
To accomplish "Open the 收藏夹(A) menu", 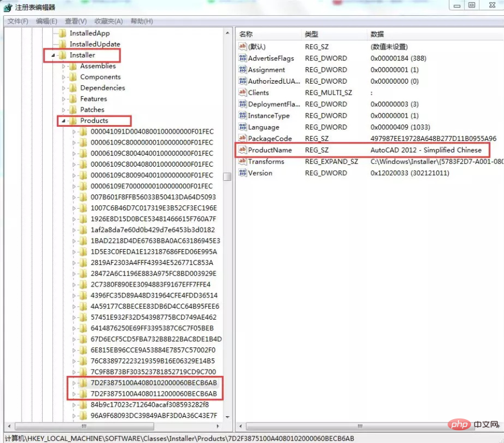I will 109,21.
